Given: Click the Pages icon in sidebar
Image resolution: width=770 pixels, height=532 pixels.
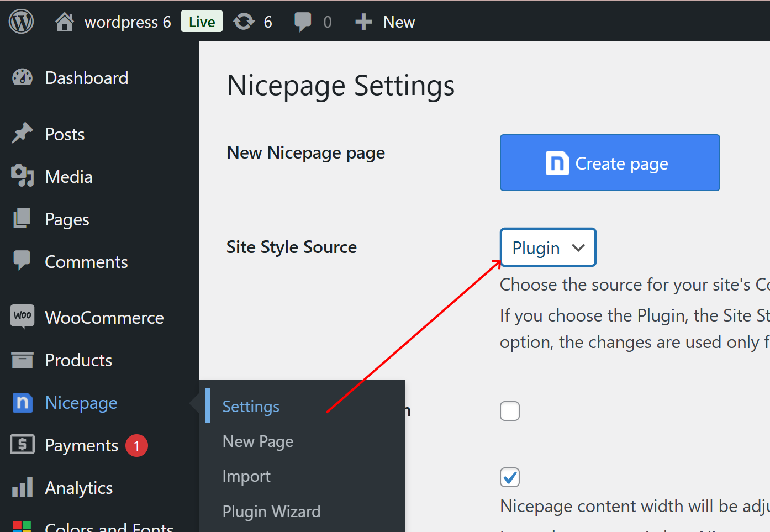Looking at the screenshot, I should 22,218.
